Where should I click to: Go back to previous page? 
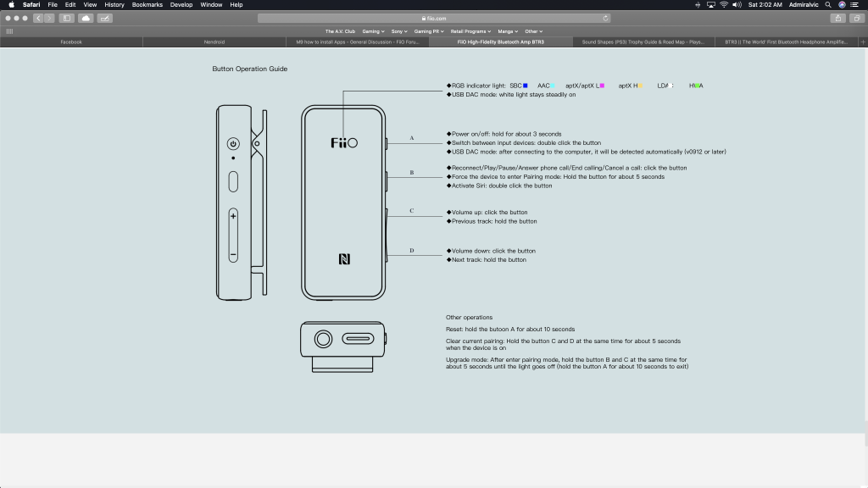click(38, 19)
